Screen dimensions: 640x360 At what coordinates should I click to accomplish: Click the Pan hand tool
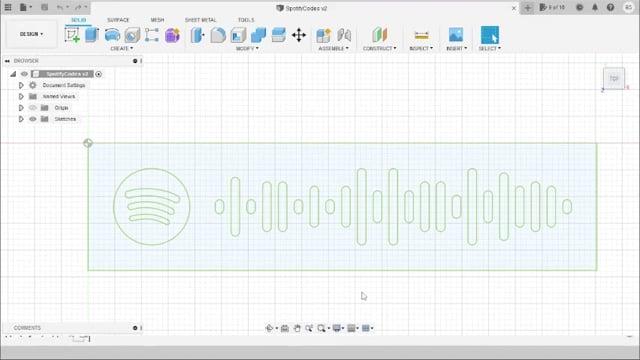[x=297, y=328]
